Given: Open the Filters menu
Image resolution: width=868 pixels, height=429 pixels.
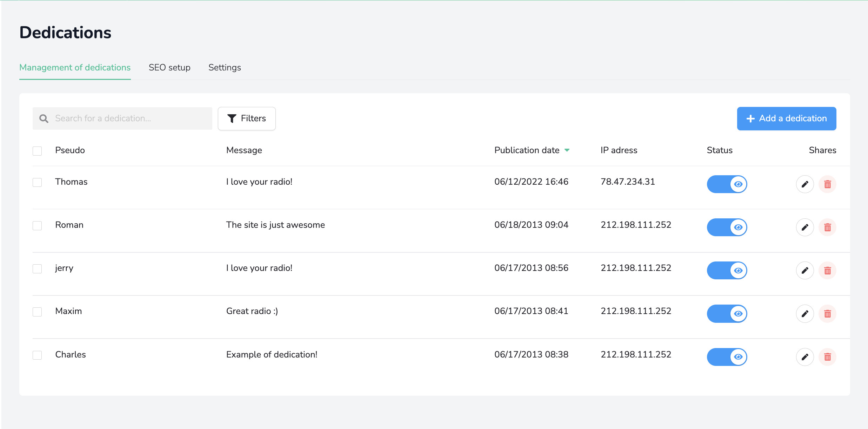Looking at the screenshot, I should click(247, 118).
